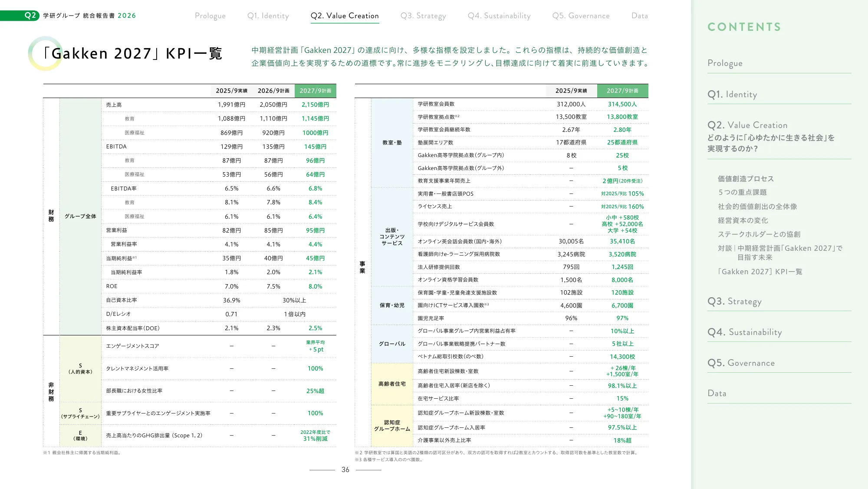The height and width of the screenshot is (489, 868).
Task: Click the 2,150億円 sales target value
Action: tap(315, 105)
